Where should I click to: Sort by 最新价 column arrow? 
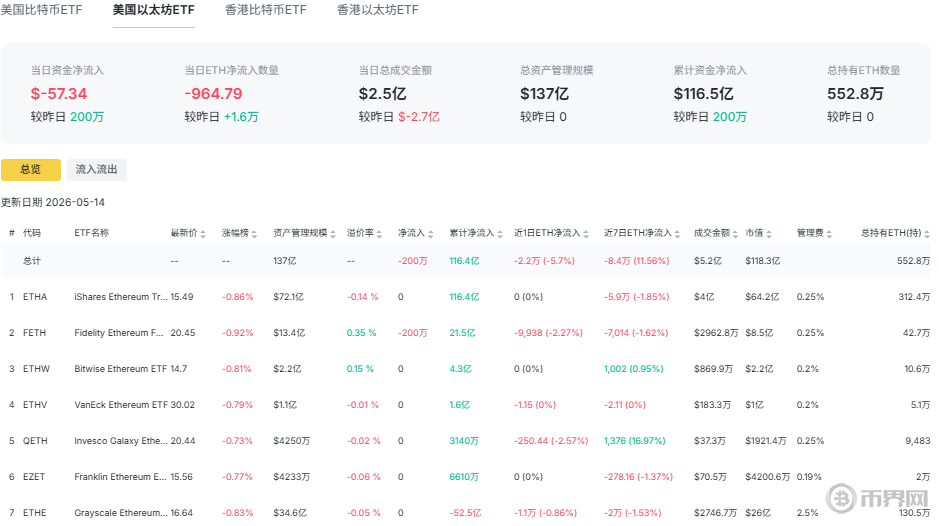tap(203, 234)
